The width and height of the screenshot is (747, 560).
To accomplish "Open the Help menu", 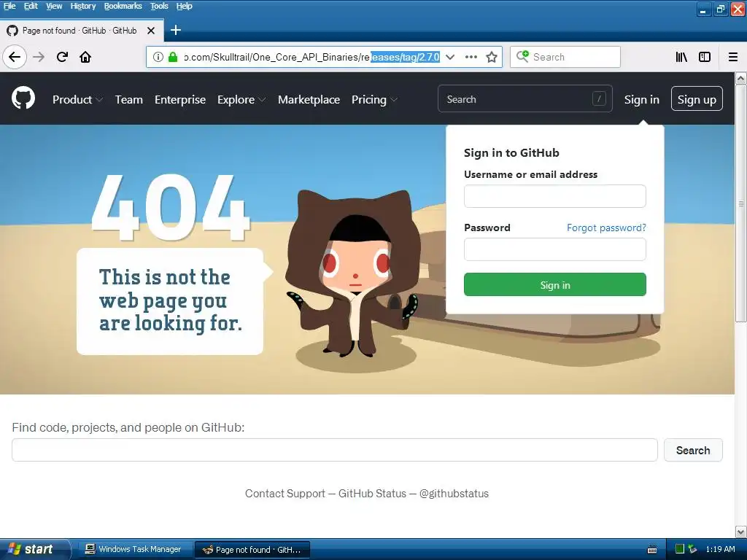I will [184, 6].
